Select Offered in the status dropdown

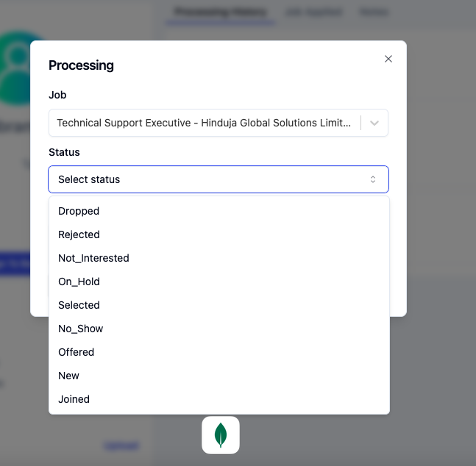point(76,352)
